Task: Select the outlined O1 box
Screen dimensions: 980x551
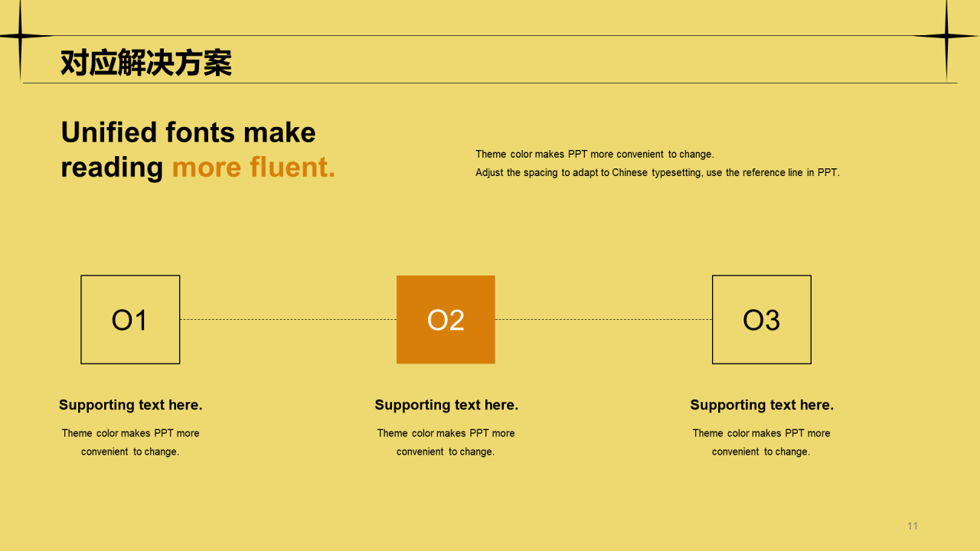Action: coord(130,319)
